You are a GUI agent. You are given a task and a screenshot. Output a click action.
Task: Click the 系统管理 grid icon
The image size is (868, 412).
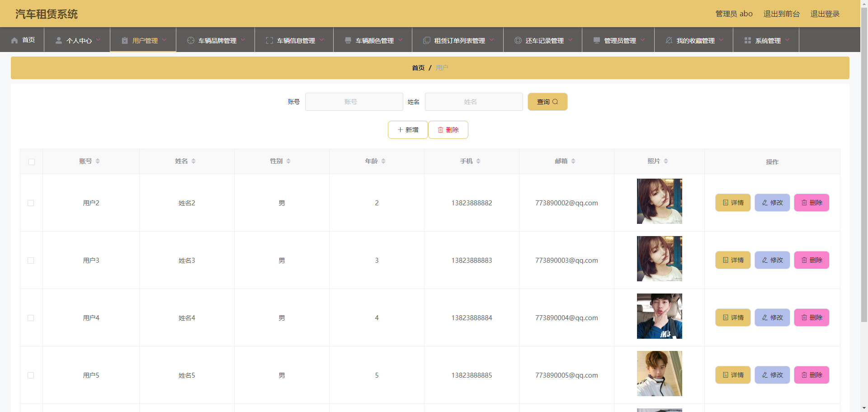[x=748, y=40]
